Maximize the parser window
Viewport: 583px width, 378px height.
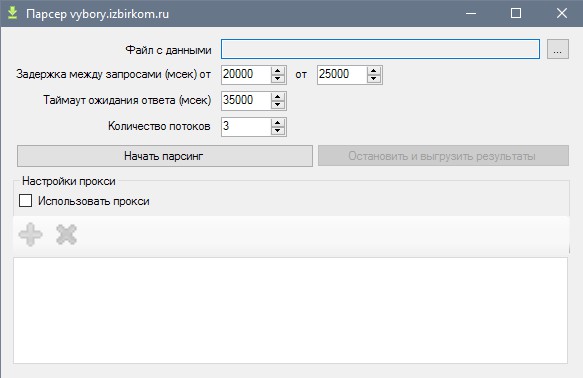[x=516, y=13]
